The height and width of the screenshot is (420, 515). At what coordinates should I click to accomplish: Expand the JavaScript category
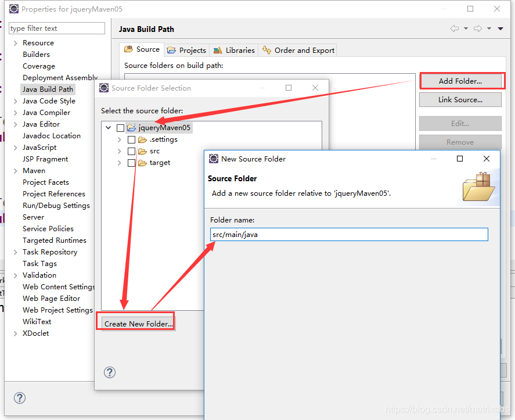point(15,148)
